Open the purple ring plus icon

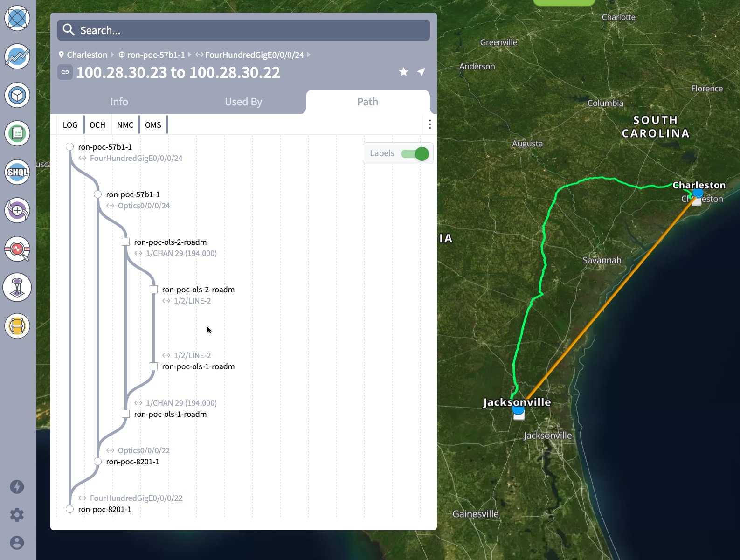click(x=17, y=210)
